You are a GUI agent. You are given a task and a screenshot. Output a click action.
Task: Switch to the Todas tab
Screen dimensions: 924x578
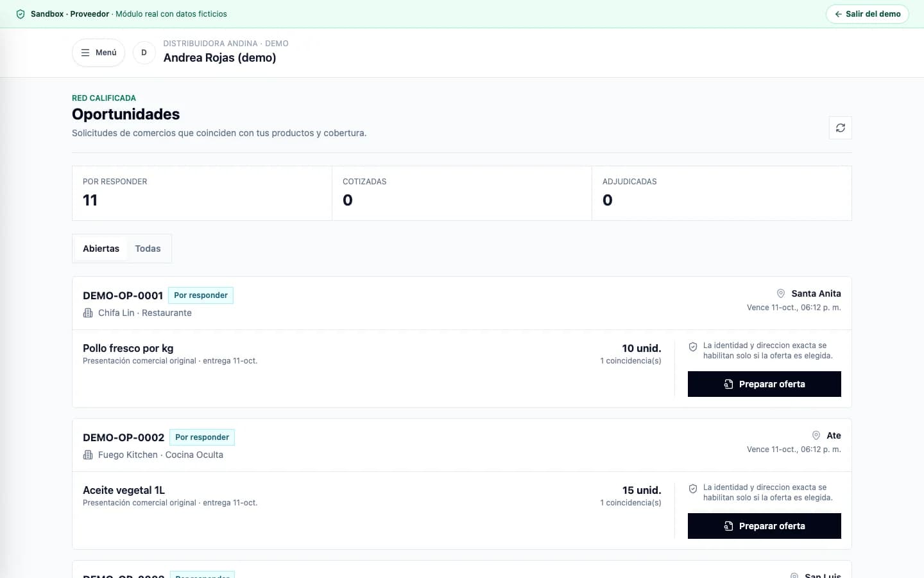(x=148, y=249)
